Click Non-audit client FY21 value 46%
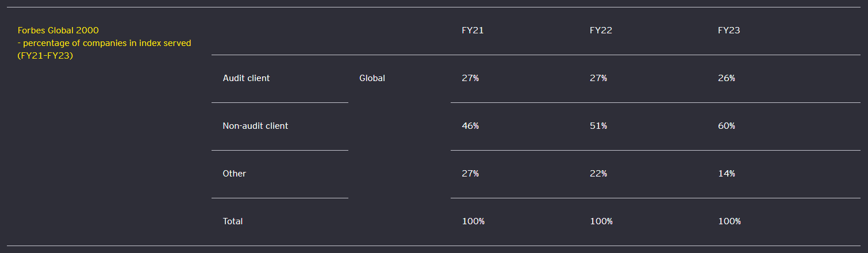 click(x=470, y=126)
